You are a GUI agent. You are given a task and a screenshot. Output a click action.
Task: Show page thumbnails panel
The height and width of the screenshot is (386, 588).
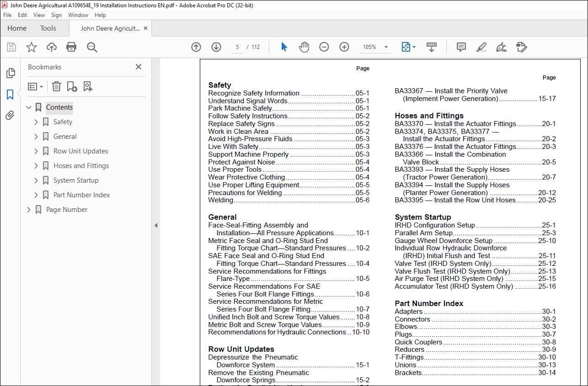[x=10, y=73]
